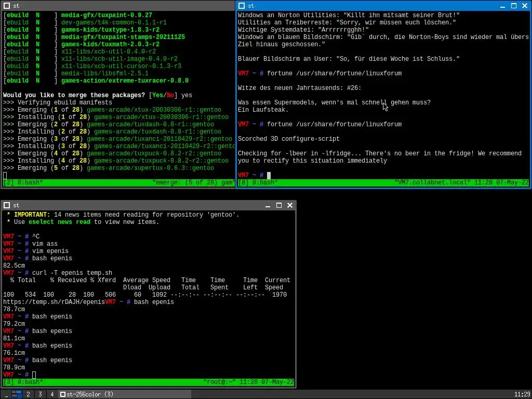Click the 'games-kids/tuxmath-2.0.3-r2' package line
Image resolution: width=532 pixels, height=399 pixels.
[x=110, y=45]
